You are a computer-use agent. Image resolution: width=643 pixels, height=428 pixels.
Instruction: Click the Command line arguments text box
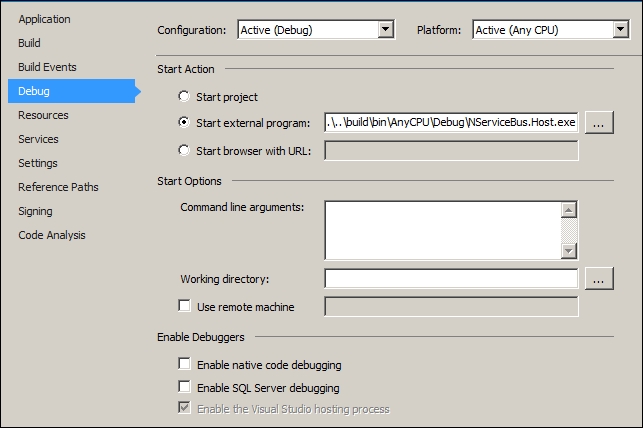[442, 230]
